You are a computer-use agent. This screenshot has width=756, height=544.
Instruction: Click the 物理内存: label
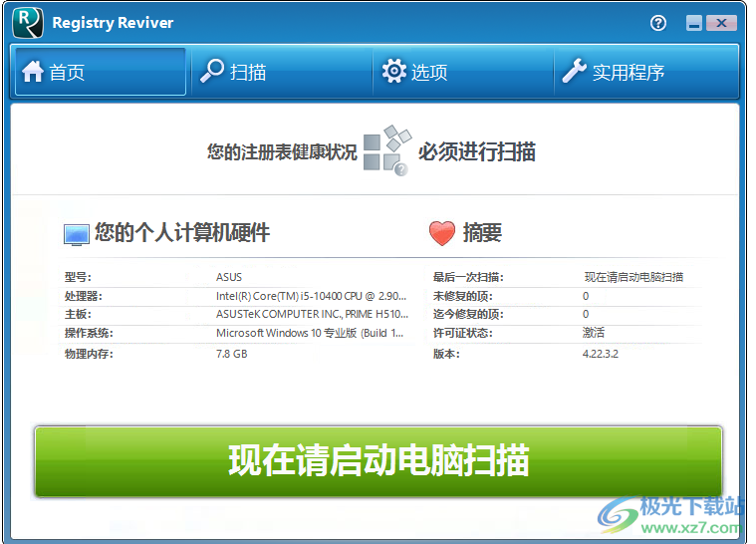coord(89,354)
